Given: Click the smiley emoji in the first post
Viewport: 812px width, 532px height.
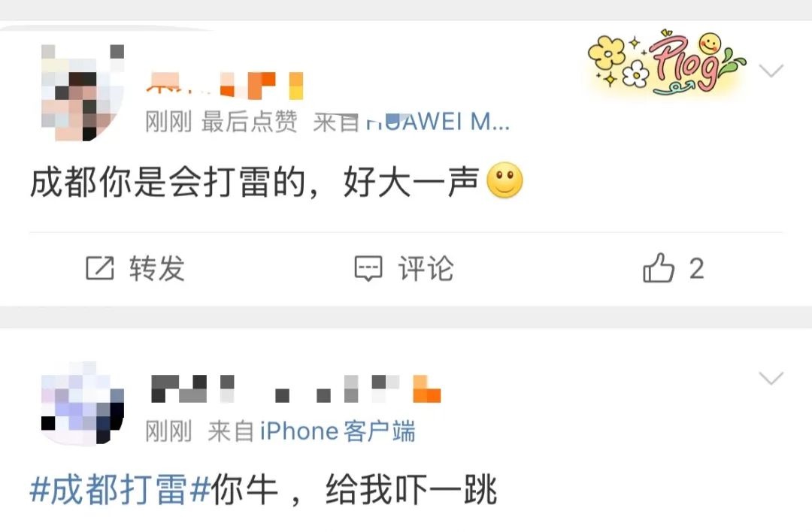Looking at the screenshot, I should 505,180.
